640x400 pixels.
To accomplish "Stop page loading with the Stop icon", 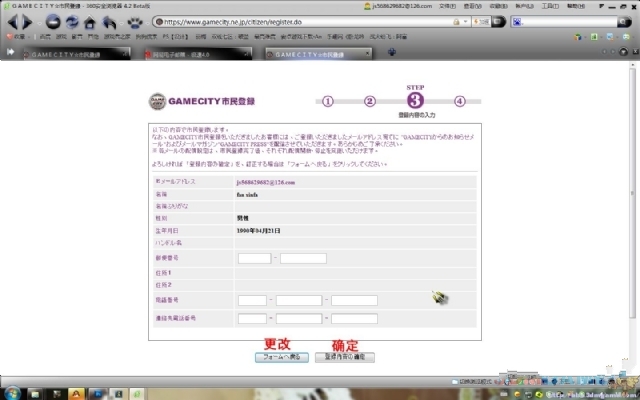I will [53, 22].
